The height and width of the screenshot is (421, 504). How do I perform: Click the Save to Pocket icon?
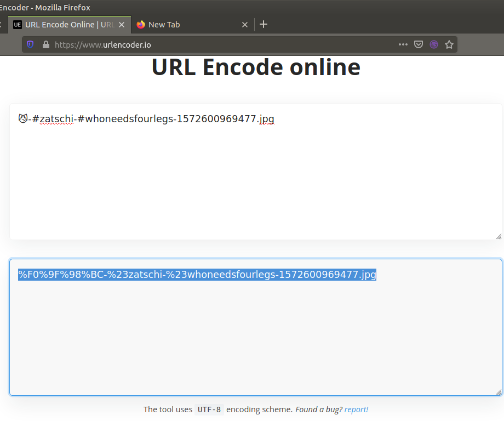pos(419,45)
